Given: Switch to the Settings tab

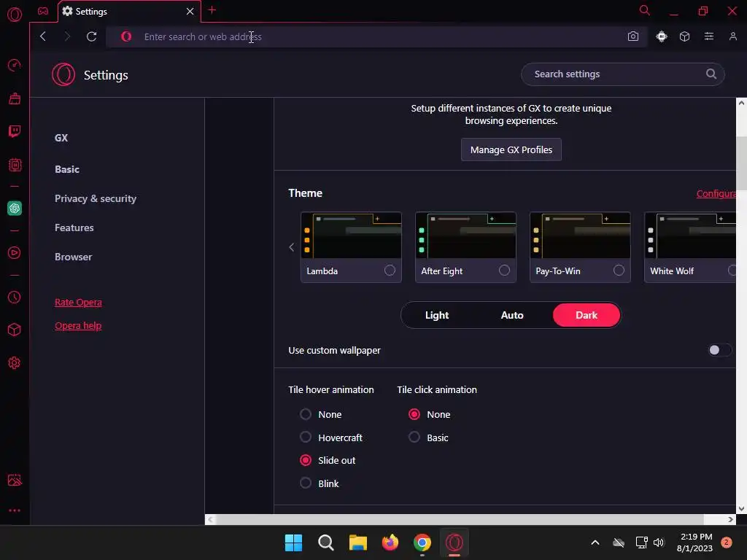Looking at the screenshot, I should point(128,11).
